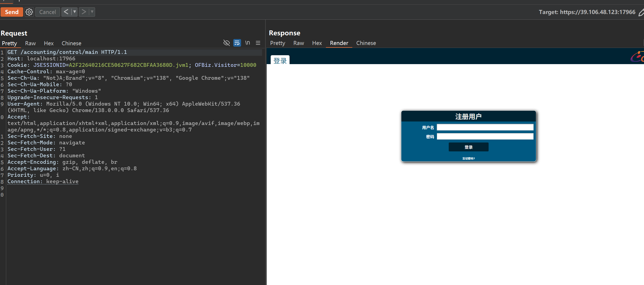Toggle hide non-printable characters eye icon
This screenshot has width=644, height=285.
227,43
